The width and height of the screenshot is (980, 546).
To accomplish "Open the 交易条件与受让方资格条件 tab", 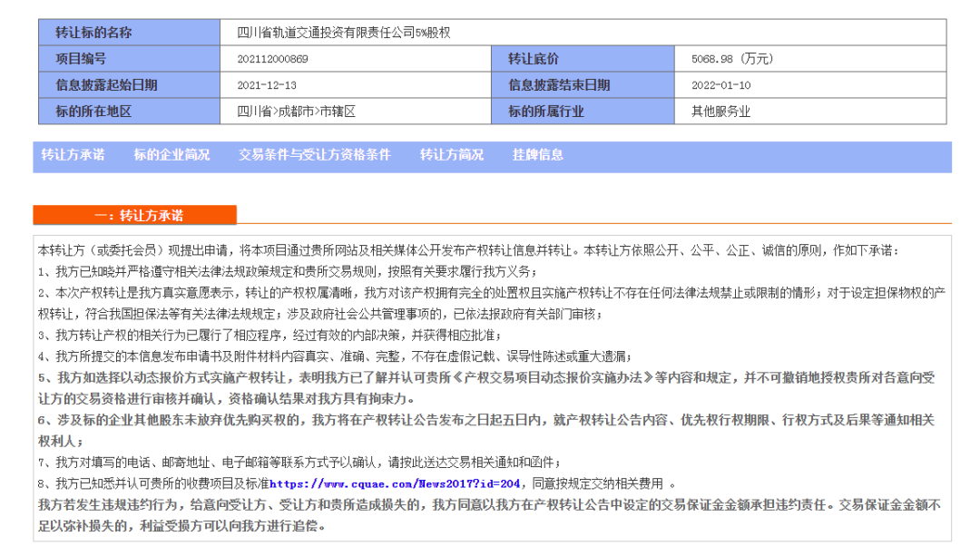I will 313,155.
